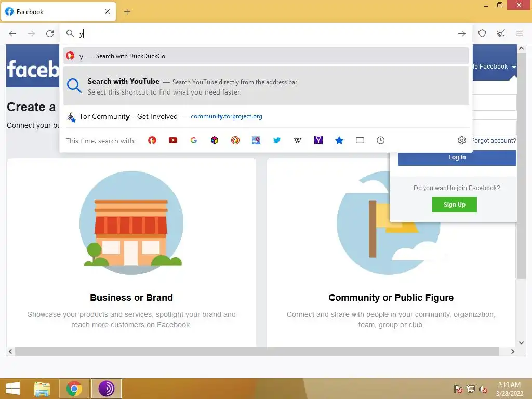
Task: Search bookmarks using the star icon
Action: pyautogui.click(x=339, y=140)
